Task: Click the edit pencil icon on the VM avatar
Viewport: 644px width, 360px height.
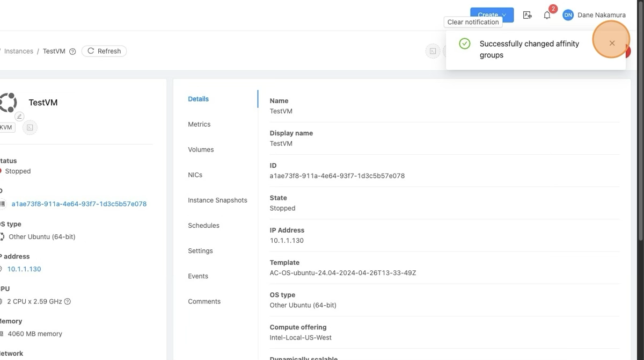Action: (x=19, y=117)
